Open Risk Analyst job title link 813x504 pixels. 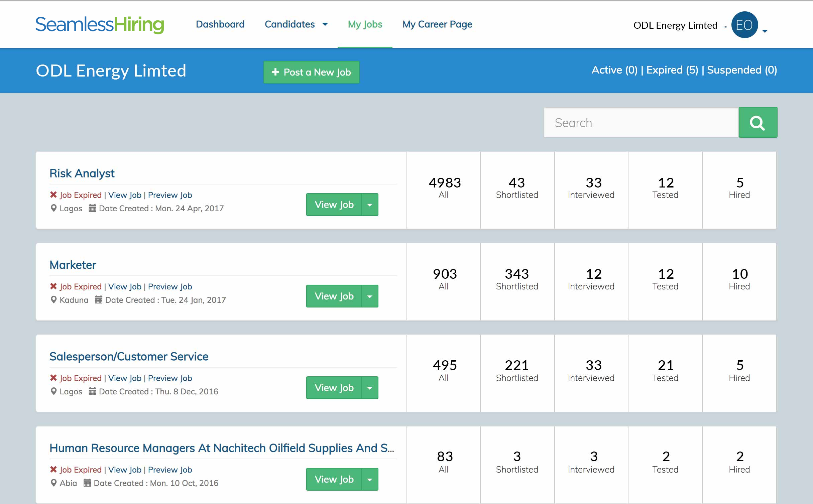[82, 173]
